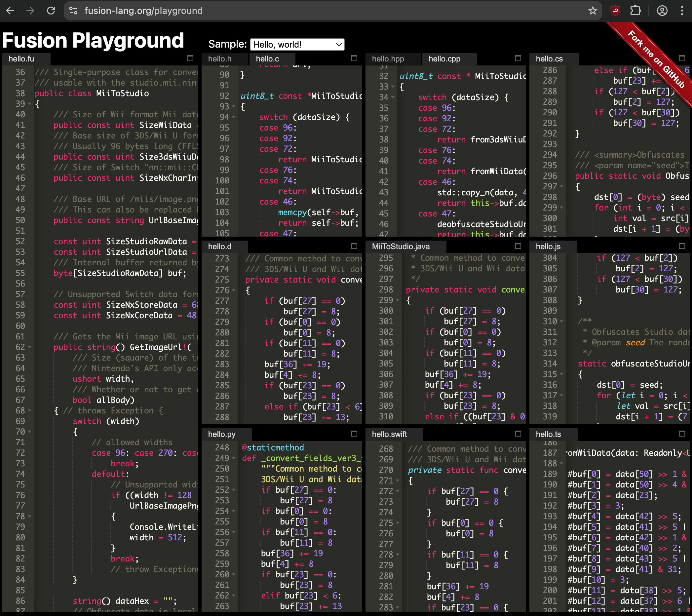Collapse the fold arrow at line 62 in hello.fu

click(29, 347)
